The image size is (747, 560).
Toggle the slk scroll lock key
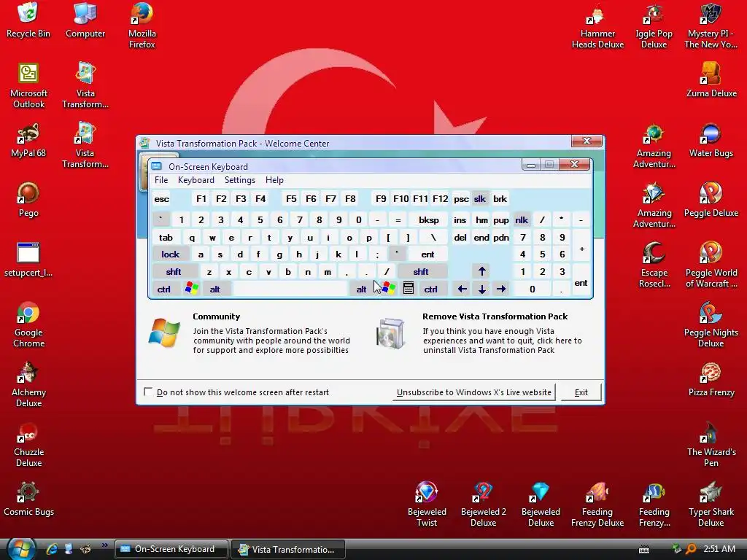(x=480, y=198)
